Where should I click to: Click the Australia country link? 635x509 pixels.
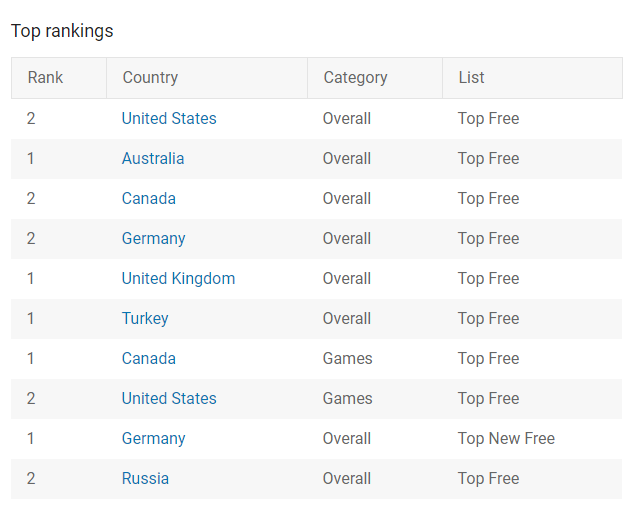153,158
